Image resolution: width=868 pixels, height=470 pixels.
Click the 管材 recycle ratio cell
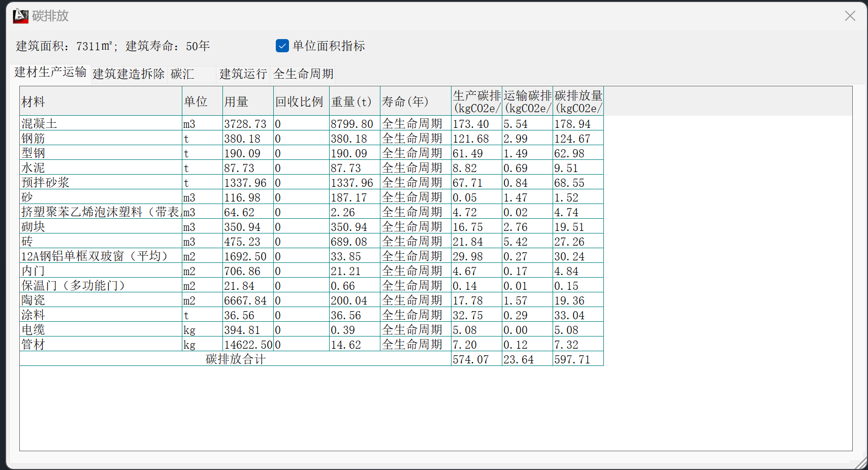click(x=301, y=345)
